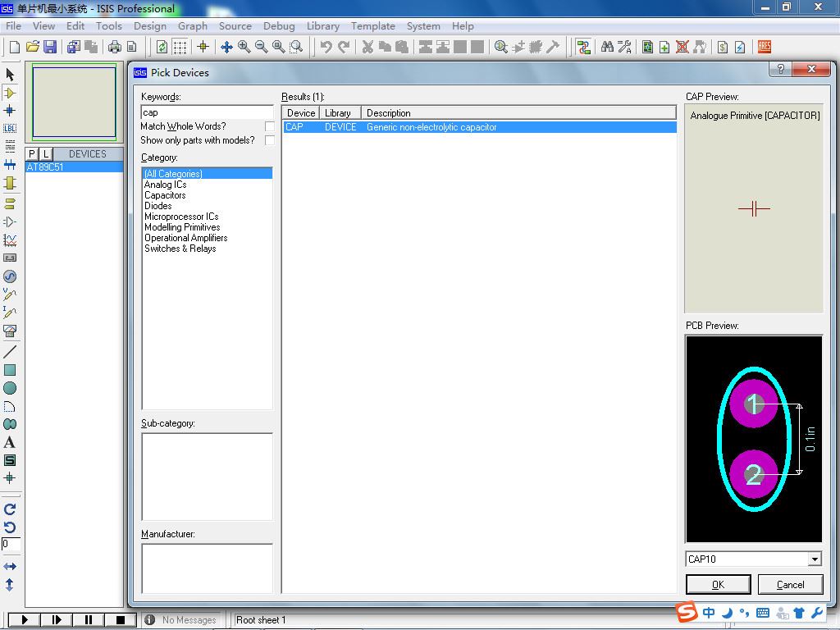The width and height of the screenshot is (840, 630).
Task: Zoom in using the toolbar magnifier
Action: coord(244,47)
